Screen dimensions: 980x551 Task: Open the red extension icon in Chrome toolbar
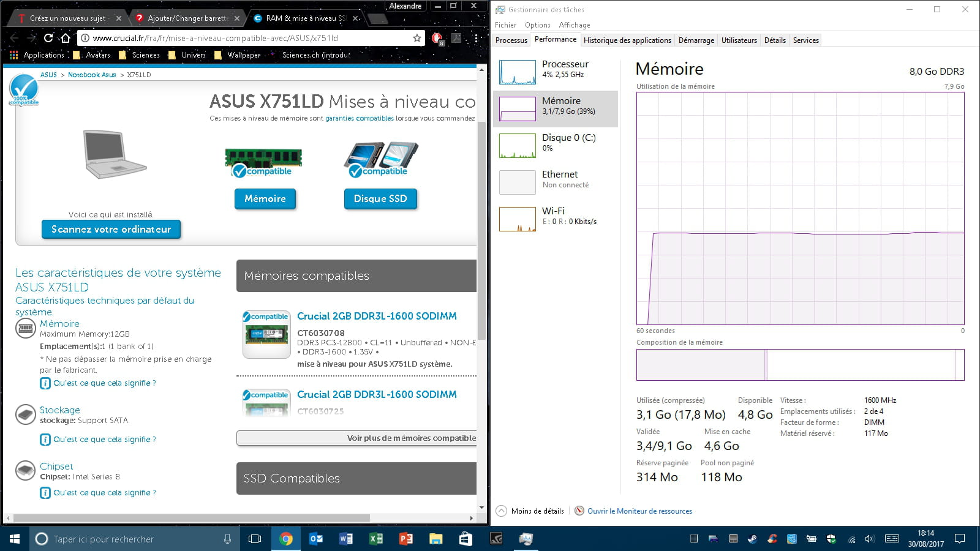click(x=437, y=38)
